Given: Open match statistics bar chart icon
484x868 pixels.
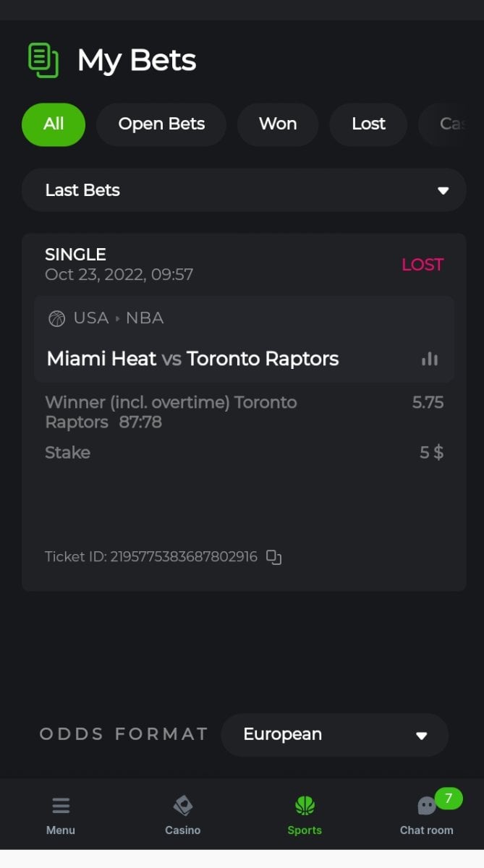Looking at the screenshot, I should pyautogui.click(x=430, y=359).
